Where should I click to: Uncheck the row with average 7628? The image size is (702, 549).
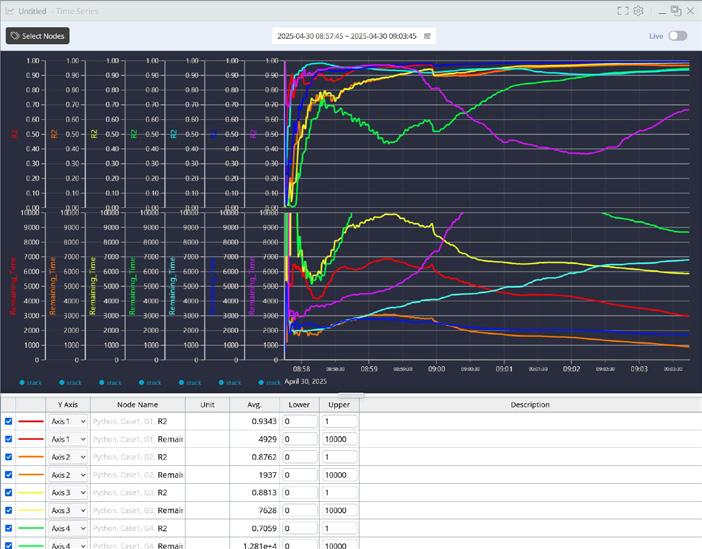point(9,510)
